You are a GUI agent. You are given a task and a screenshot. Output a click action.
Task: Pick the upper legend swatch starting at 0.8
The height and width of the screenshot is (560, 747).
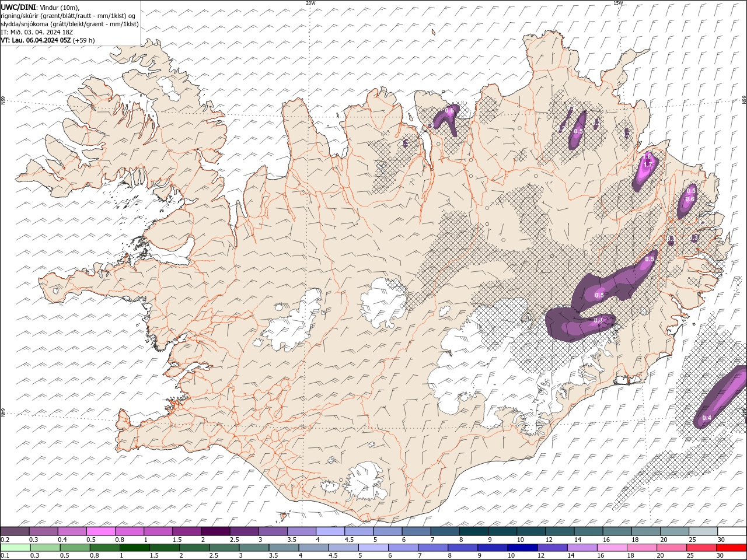pyautogui.click(x=129, y=531)
